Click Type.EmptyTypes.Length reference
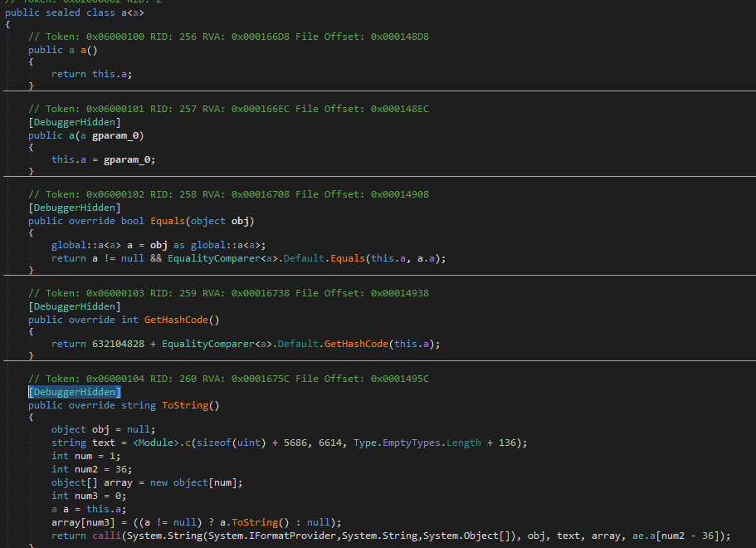 417,443
